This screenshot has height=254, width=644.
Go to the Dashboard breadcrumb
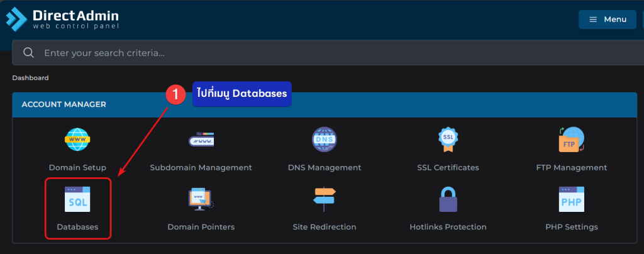pyautogui.click(x=30, y=78)
